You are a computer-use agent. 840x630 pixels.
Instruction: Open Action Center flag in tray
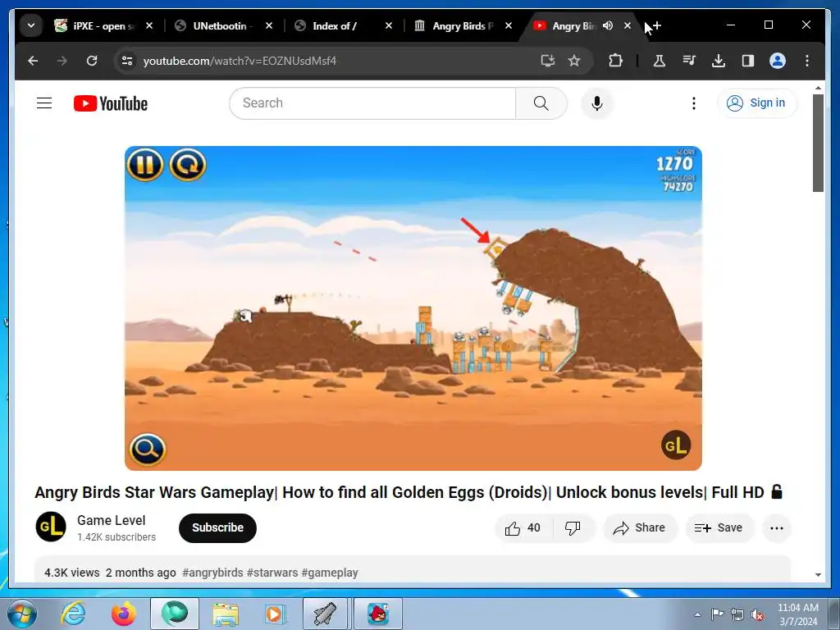point(717,614)
